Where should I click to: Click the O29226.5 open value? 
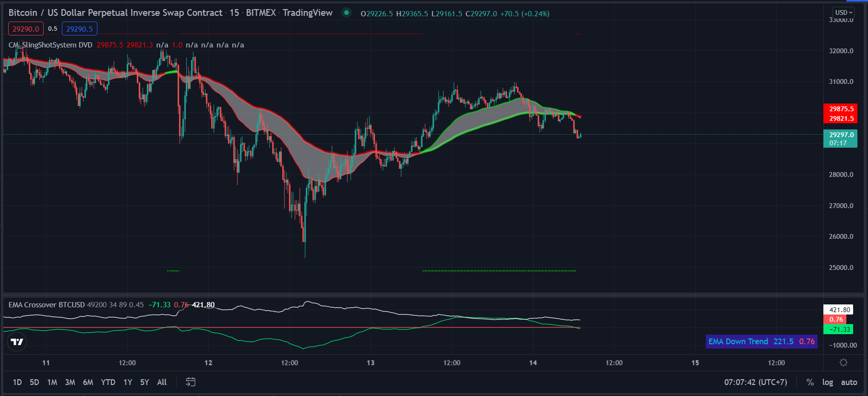point(377,14)
